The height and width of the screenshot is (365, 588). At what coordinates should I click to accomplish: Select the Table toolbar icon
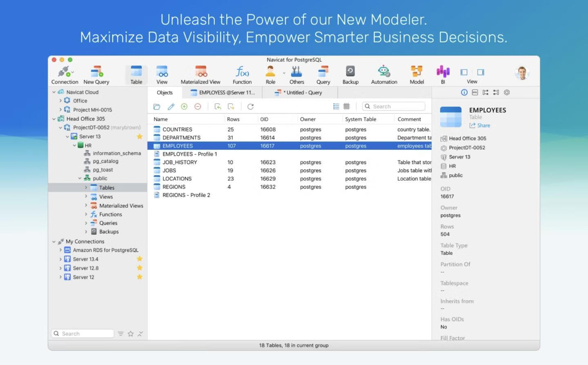click(136, 75)
